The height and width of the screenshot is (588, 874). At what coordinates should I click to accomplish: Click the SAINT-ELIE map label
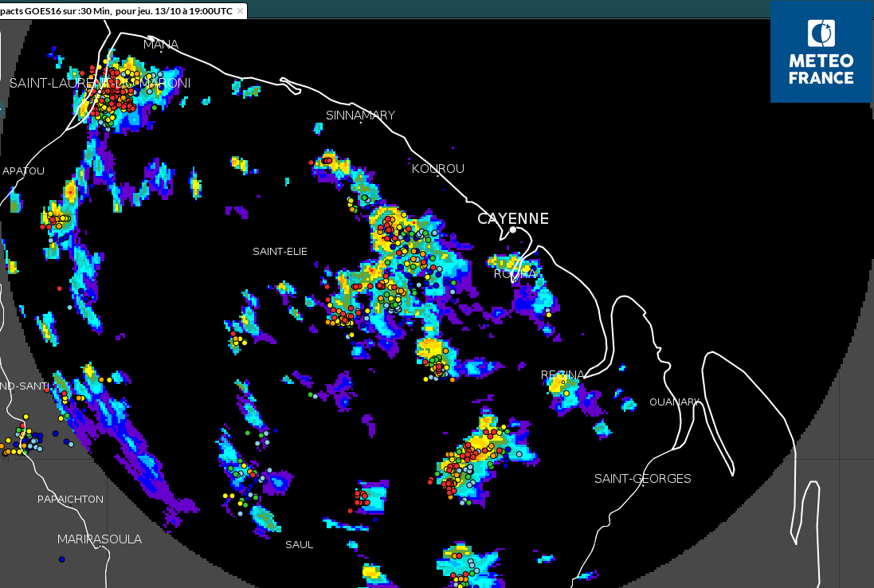[x=280, y=251]
